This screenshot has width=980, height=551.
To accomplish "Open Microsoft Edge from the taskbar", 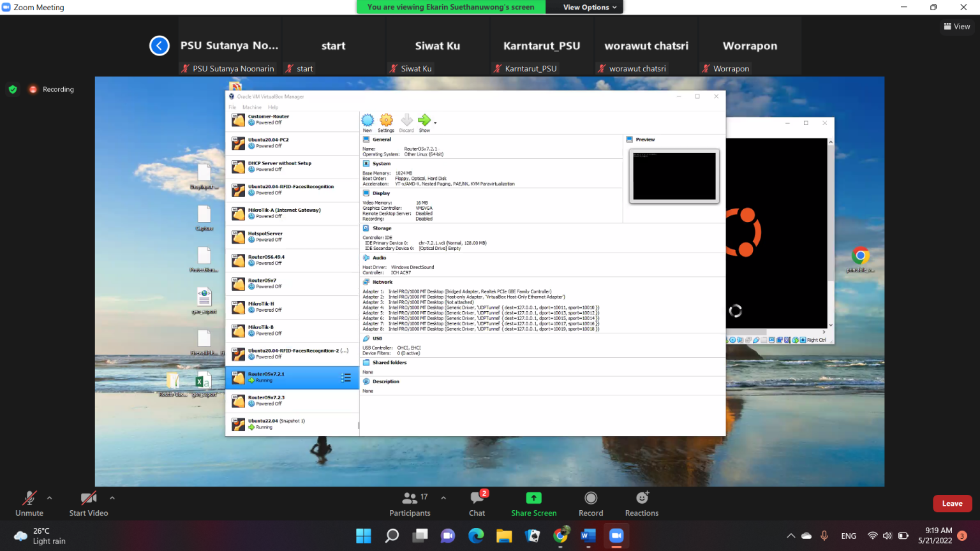I will (476, 536).
